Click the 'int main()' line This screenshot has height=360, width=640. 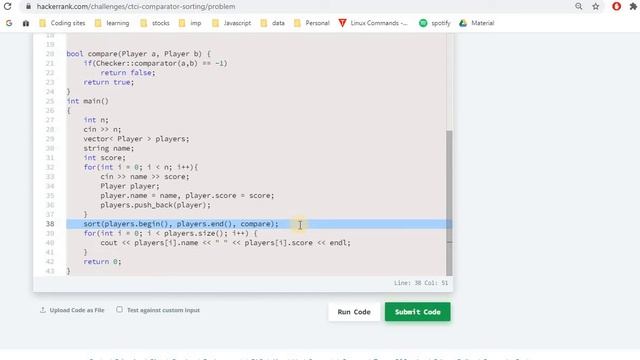(88, 101)
